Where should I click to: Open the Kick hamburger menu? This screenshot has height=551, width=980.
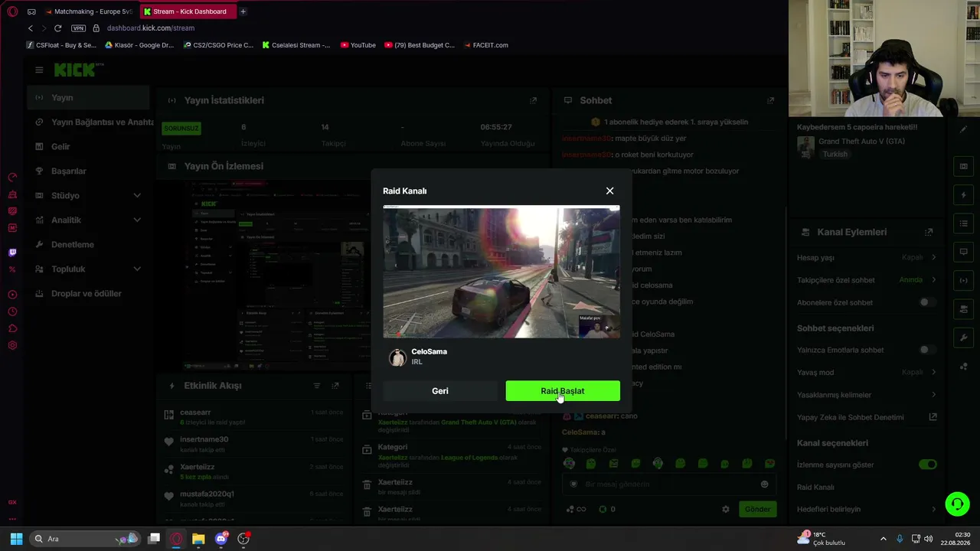[39, 70]
